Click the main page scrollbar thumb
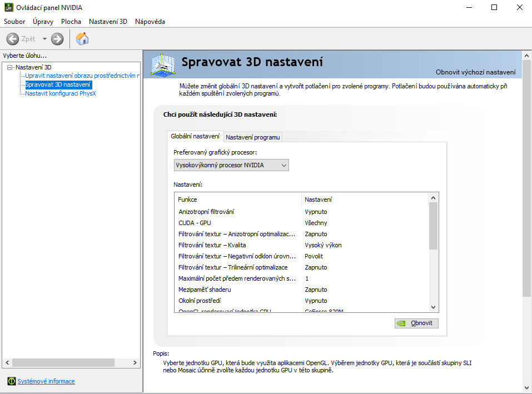Image resolution: width=532 pixels, height=394 pixels. tap(526, 179)
